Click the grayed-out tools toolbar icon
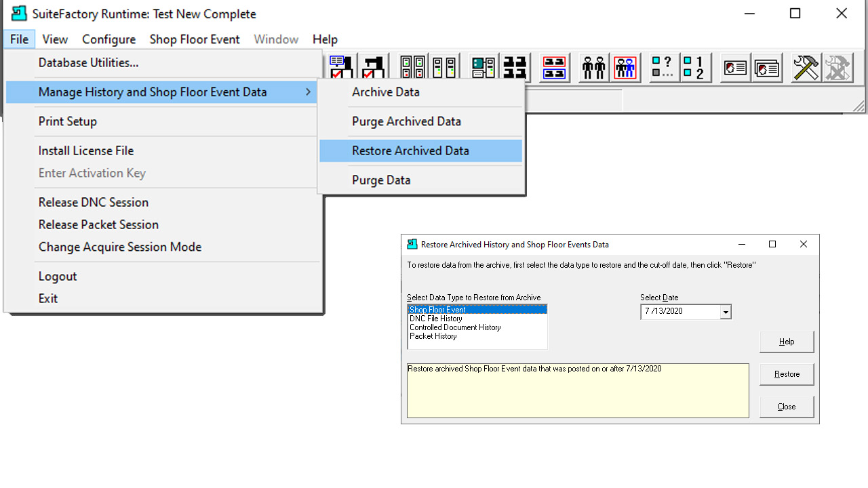This screenshot has height=488, width=868. (x=837, y=68)
